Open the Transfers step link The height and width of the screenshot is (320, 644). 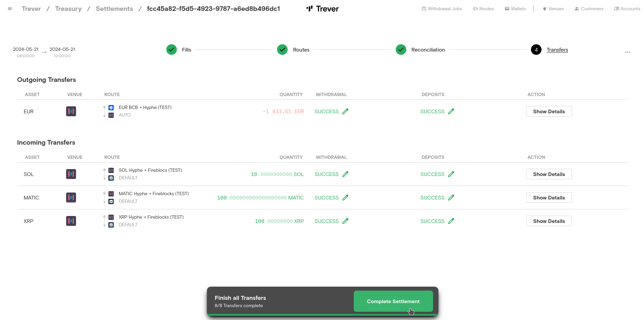[557, 50]
